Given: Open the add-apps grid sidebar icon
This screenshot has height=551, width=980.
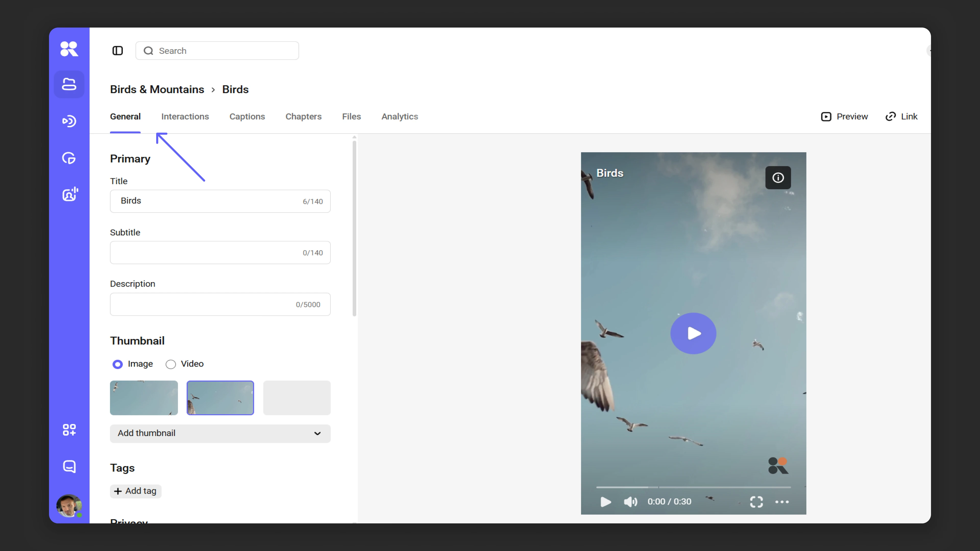Looking at the screenshot, I should pos(69,430).
